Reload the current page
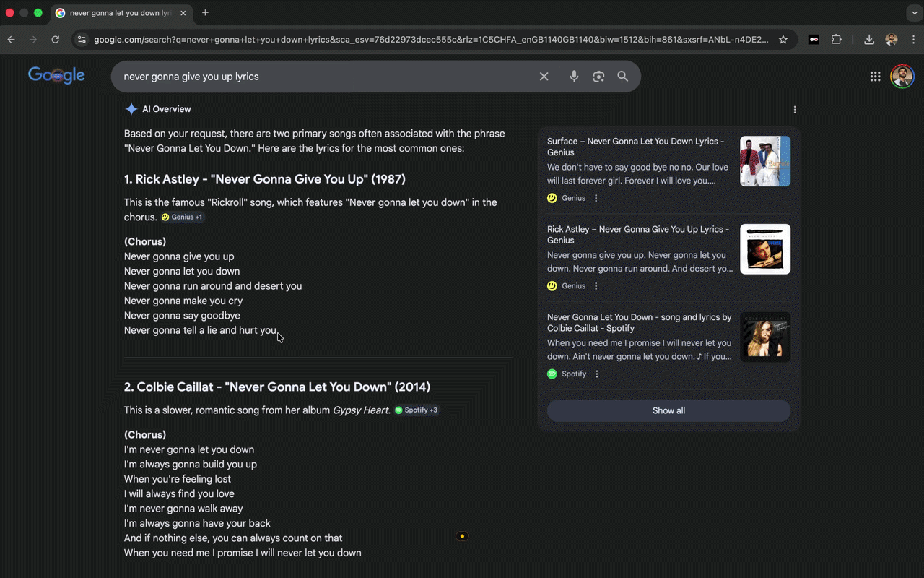This screenshot has width=924, height=578. point(55,40)
